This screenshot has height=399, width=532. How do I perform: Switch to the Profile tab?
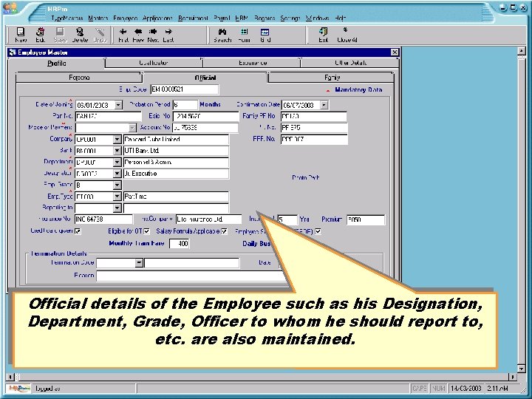(x=57, y=63)
